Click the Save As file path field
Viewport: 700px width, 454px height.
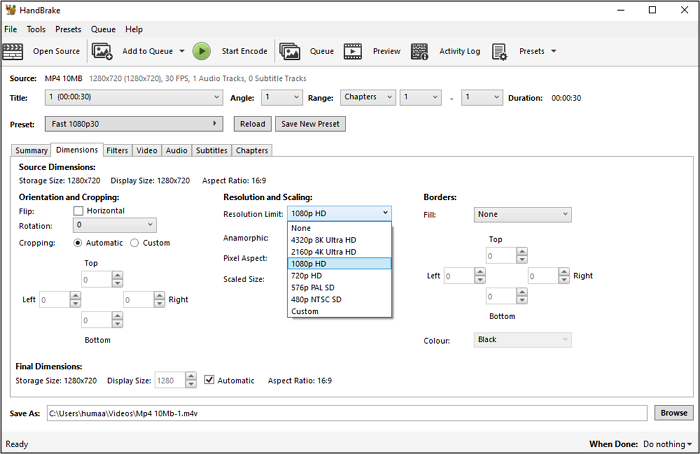click(x=346, y=413)
